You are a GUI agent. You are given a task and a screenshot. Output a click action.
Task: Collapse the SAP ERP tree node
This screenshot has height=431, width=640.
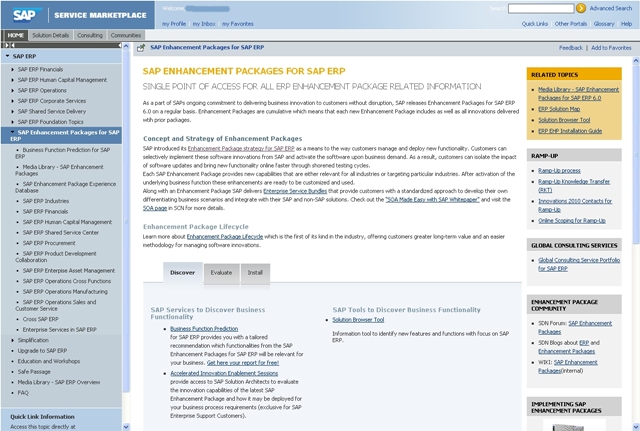7,57
